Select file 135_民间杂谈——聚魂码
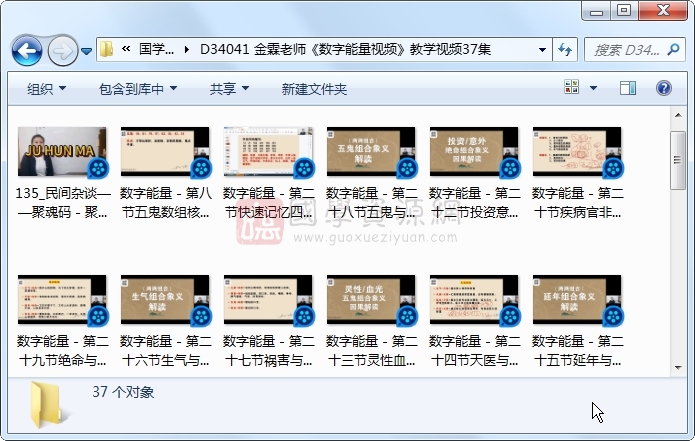This screenshot has width=695, height=441. (x=63, y=203)
